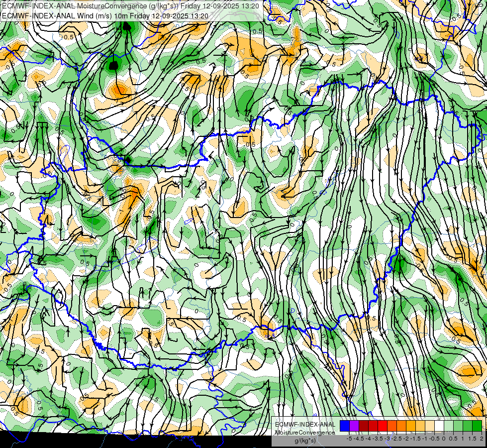This screenshot has height=448, width=487.
Task: Click the darkest green legend swatch
Action: tap(477, 426)
